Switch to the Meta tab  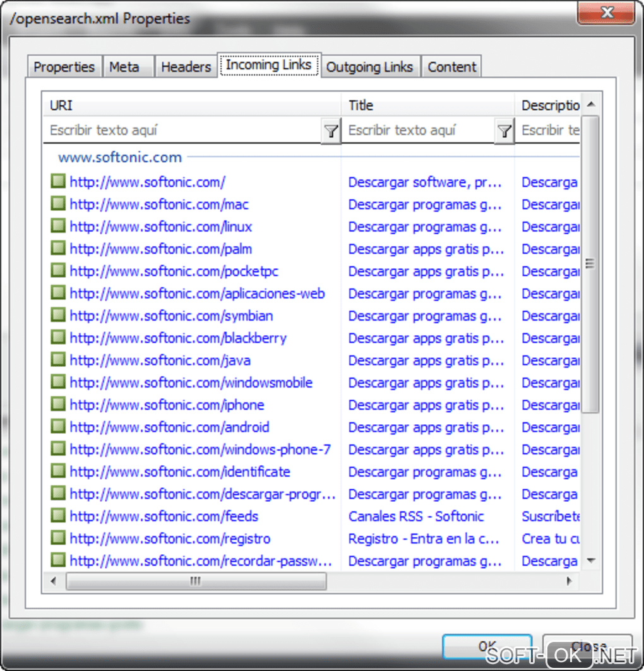(128, 67)
